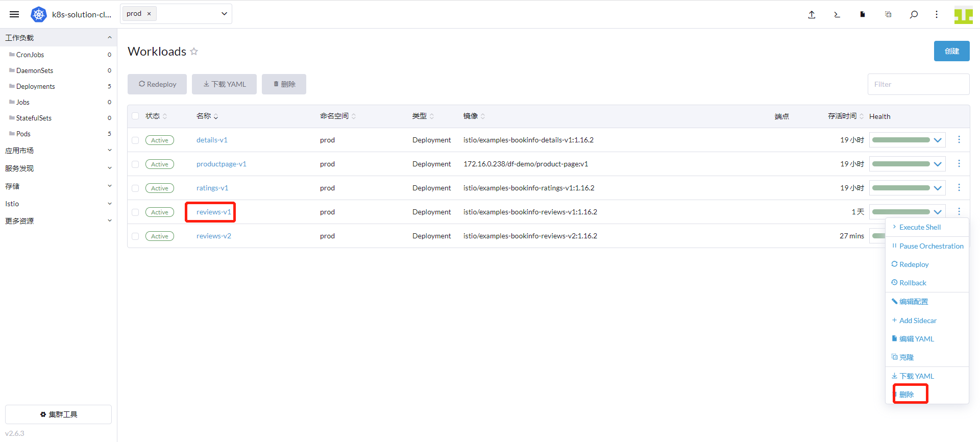
Task: Open the resource search magnifier icon
Action: (914, 14)
